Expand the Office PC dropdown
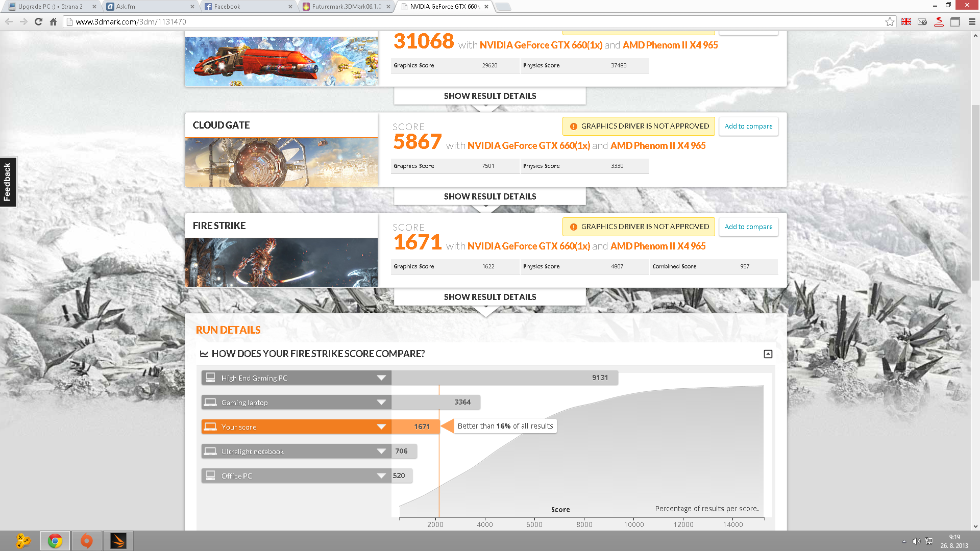980x551 pixels. point(381,475)
